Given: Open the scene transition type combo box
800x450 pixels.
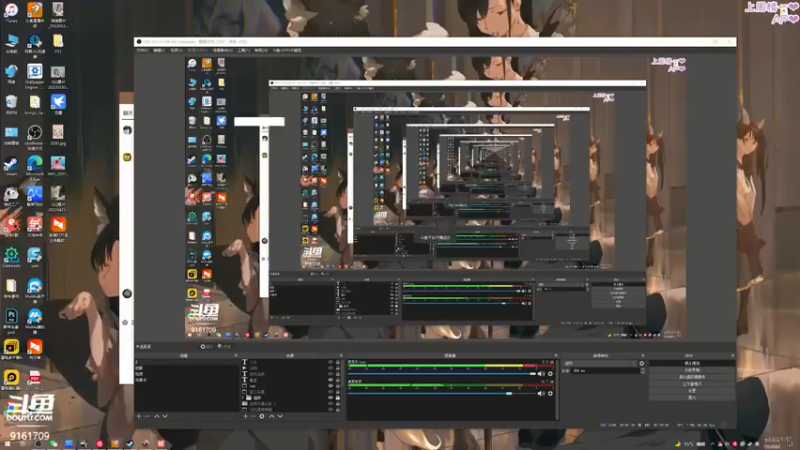Looking at the screenshot, I should tap(600, 363).
